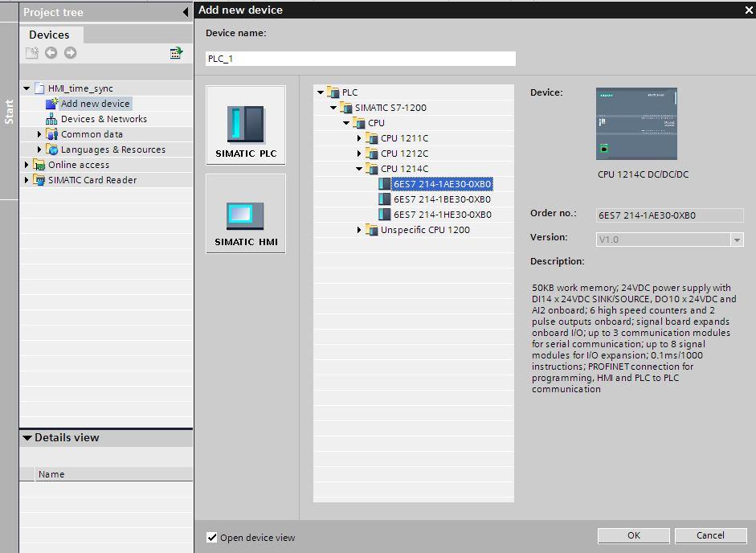The width and height of the screenshot is (756, 553).
Task: Expand the CPU 1211C node
Action: coord(359,138)
